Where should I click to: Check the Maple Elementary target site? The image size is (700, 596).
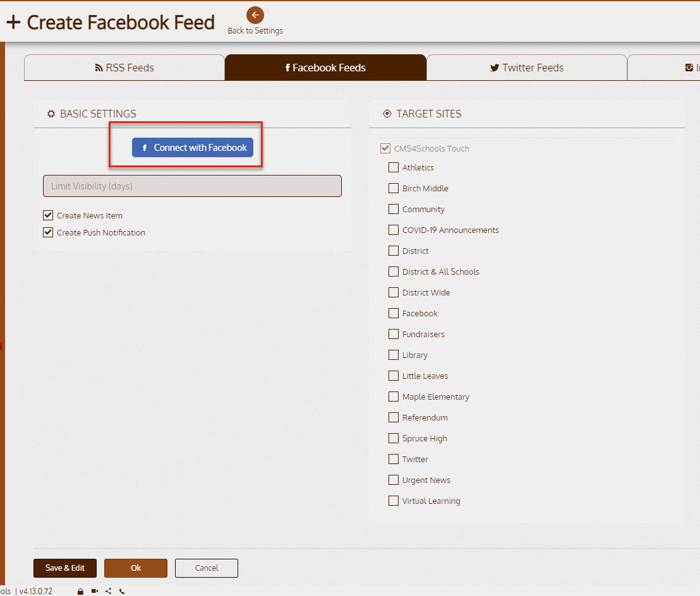click(394, 396)
